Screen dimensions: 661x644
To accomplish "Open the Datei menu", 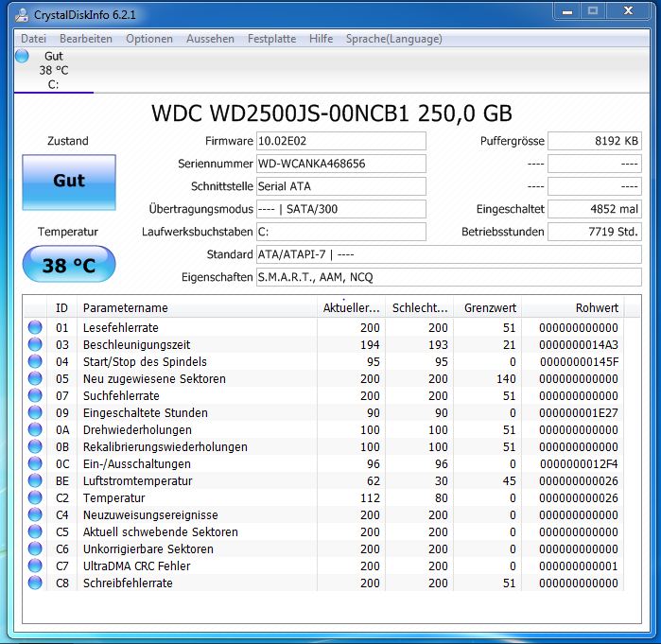I will 33,39.
